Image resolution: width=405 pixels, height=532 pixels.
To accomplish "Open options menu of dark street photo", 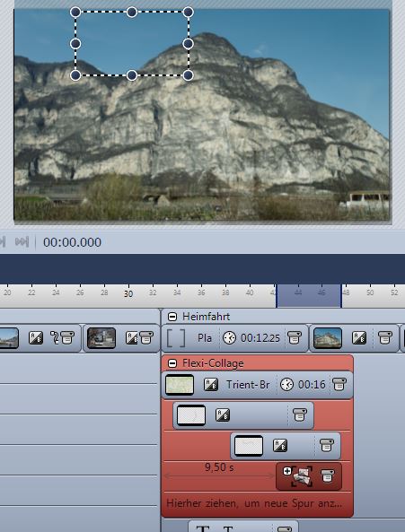I will pos(146,338).
